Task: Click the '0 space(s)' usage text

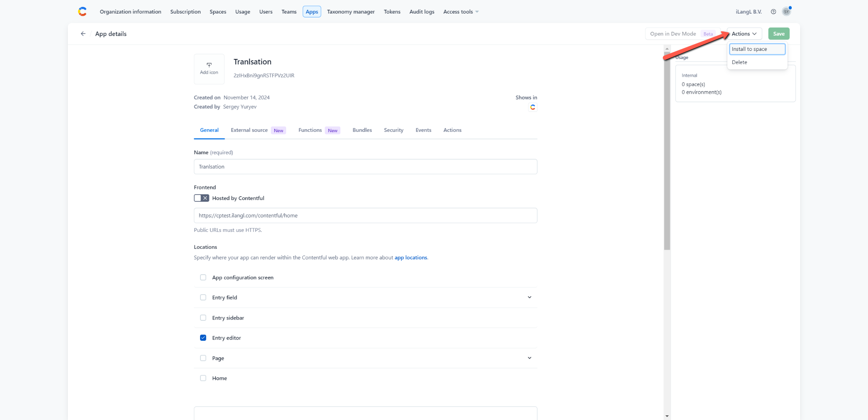Action: (693, 84)
